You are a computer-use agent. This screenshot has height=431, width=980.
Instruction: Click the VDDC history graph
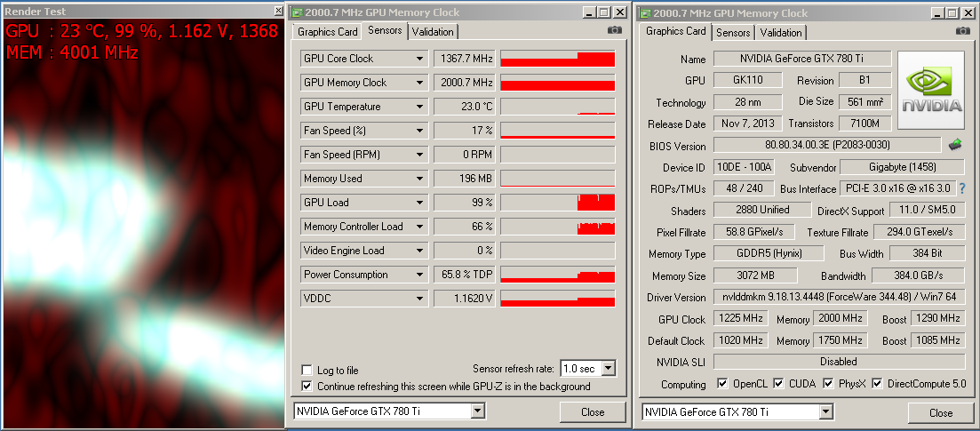tap(557, 299)
